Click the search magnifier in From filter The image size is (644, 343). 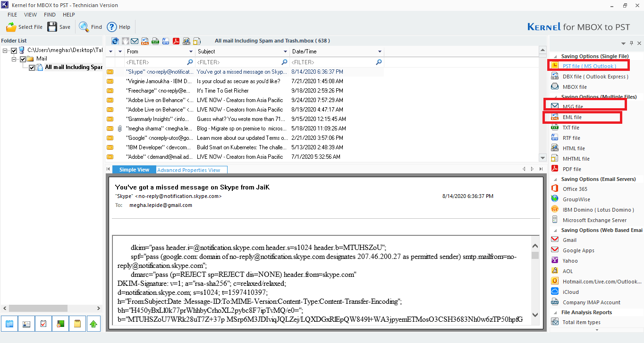point(190,62)
